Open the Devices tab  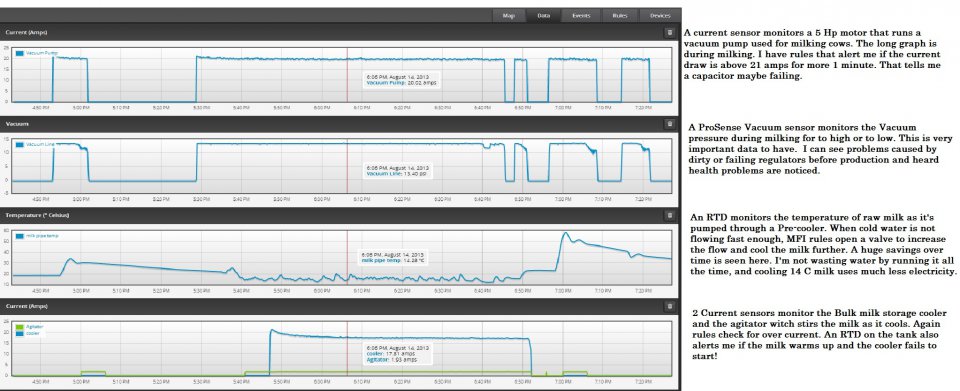(x=660, y=16)
